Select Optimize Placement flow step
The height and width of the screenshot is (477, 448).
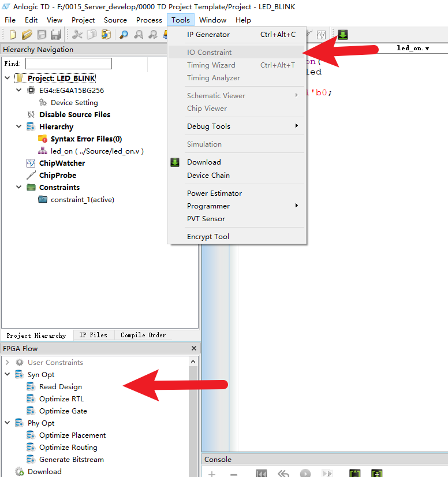point(72,435)
